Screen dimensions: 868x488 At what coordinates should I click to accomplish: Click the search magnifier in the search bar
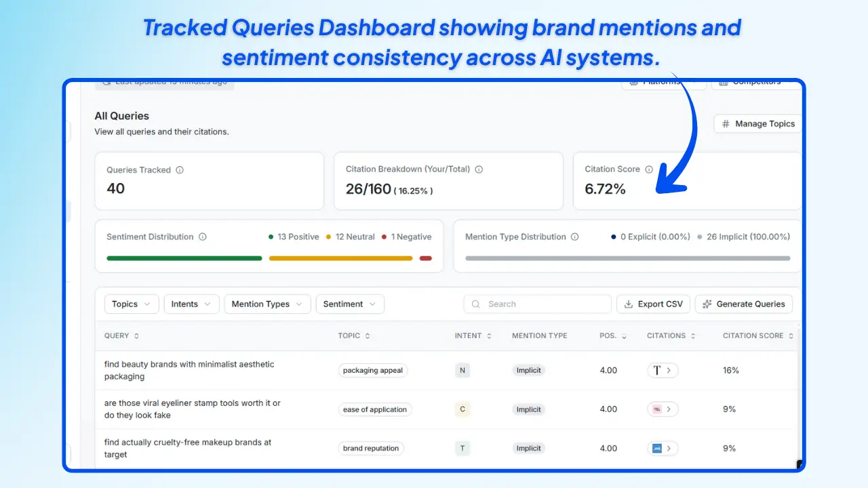click(x=477, y=304)
